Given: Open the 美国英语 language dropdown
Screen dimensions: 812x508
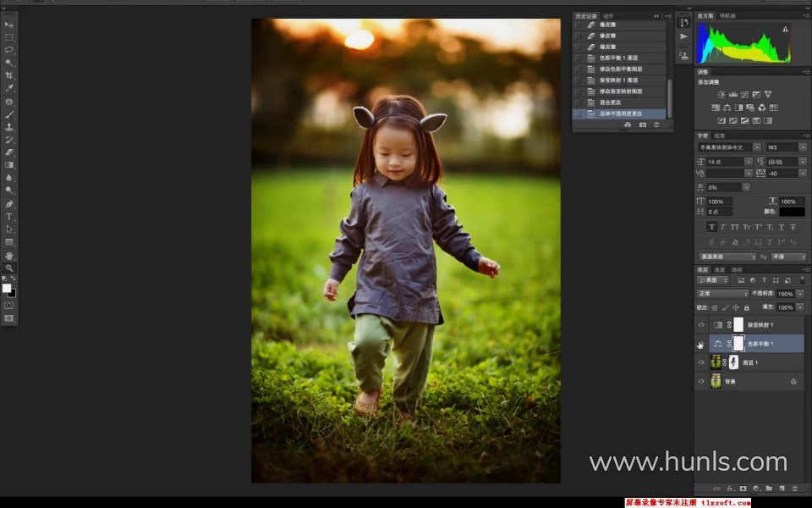Looking at the screenshot, I should coord(727,257).
